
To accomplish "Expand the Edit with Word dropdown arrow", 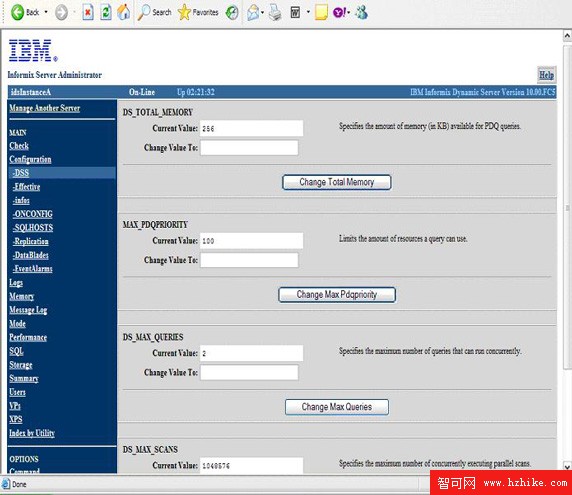I will 308,12.
